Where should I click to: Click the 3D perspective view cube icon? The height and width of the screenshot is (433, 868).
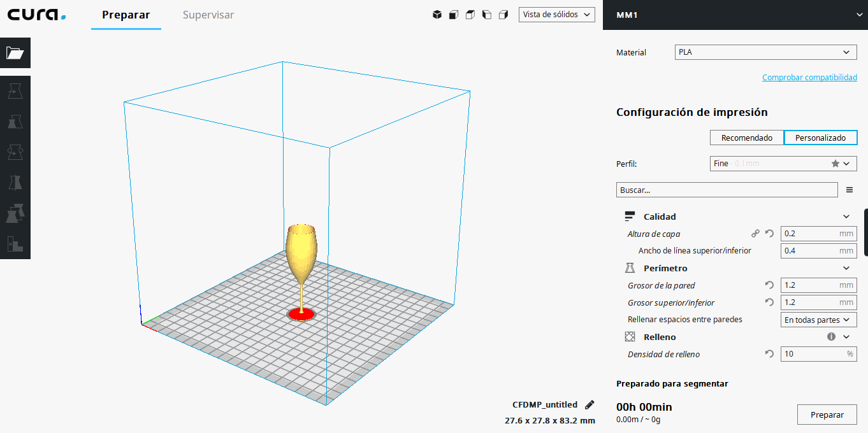(x=437, y=15)
